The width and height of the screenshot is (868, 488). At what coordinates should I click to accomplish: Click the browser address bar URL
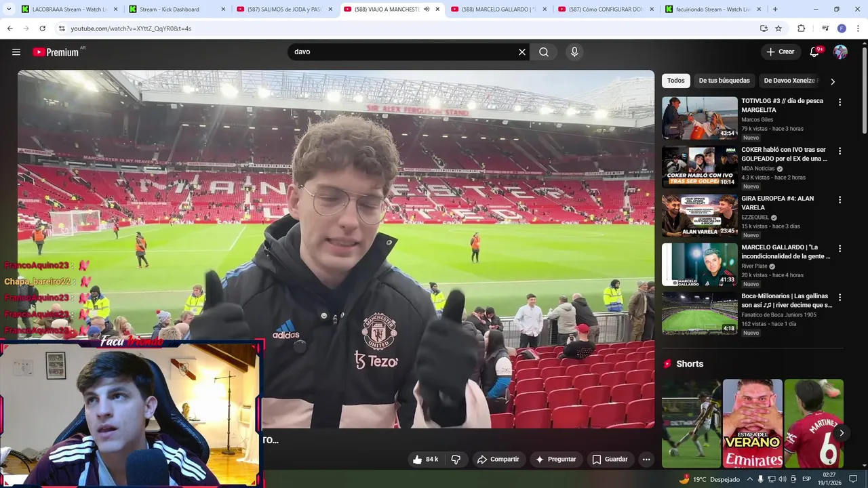coord(131,28)
